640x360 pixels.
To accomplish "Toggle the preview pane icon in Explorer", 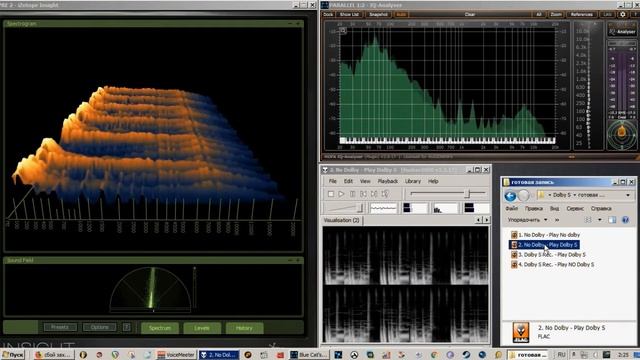I will pos(612,220).
